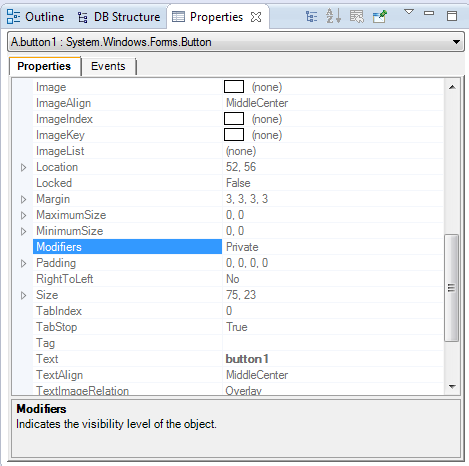Screen dimensions: 469x466
Task: Switch to the DB Structure tab
Action: click(119, 17)
